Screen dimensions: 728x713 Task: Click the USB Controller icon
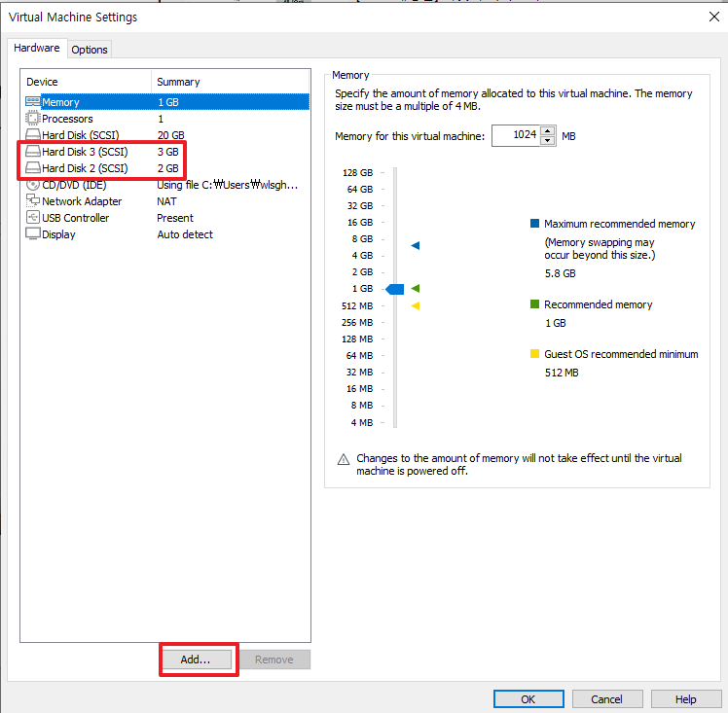[33, 218]
